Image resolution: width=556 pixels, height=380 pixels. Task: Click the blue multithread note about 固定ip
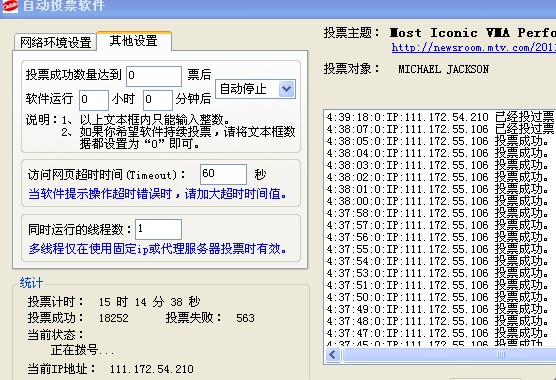(x=158, y=249)
